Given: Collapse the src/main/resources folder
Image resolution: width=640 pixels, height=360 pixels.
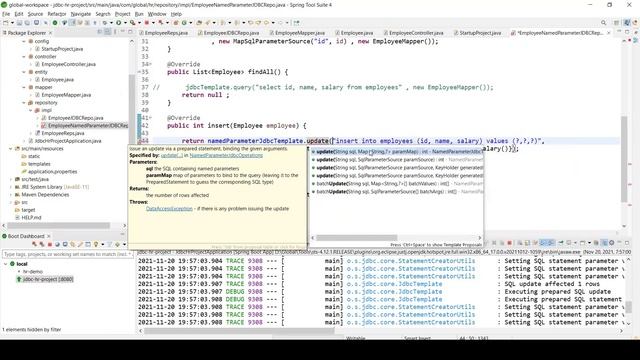Looking at the screenshot, I should click(x=11, y=149).
